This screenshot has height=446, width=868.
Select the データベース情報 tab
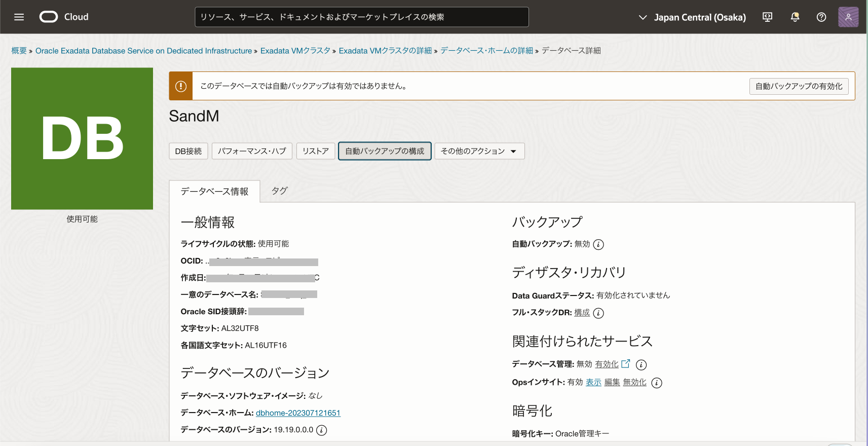[x=214, y=192]
